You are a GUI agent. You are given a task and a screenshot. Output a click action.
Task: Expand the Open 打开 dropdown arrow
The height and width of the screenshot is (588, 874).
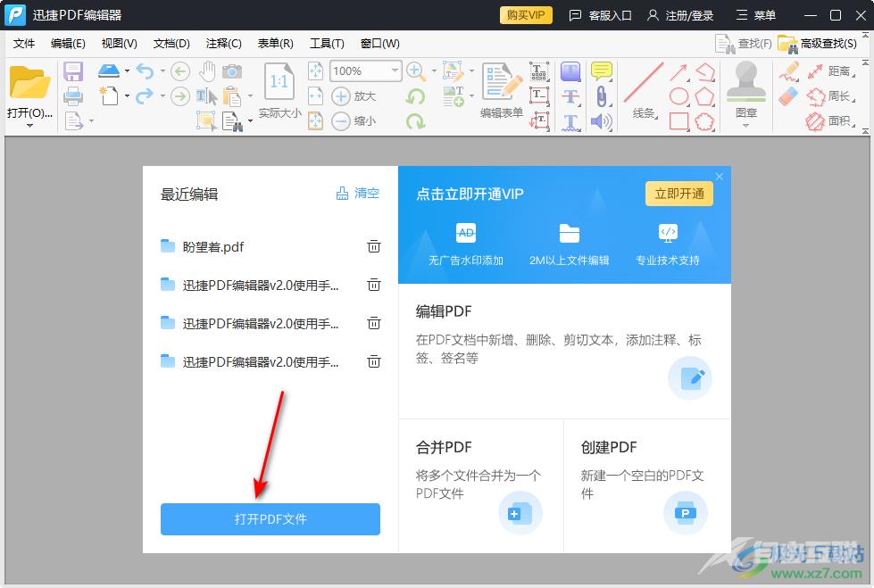pos(29,126)
